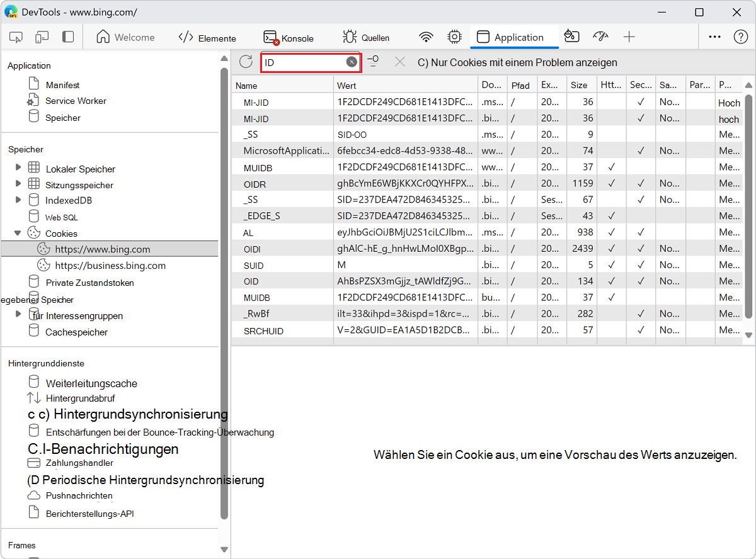756x559 pixels.
Task: Clear the ID filter text
Action: pyautogui.click(x=352, y=62)
